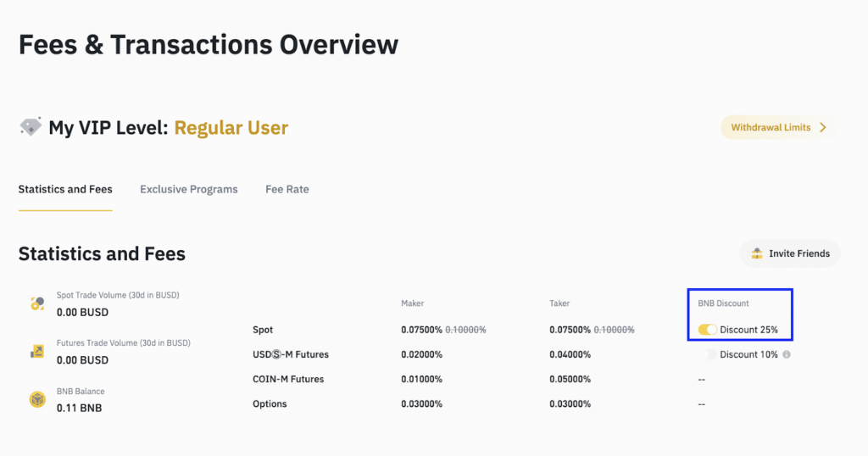
Task: Click the Options row label
Action: 270,403
